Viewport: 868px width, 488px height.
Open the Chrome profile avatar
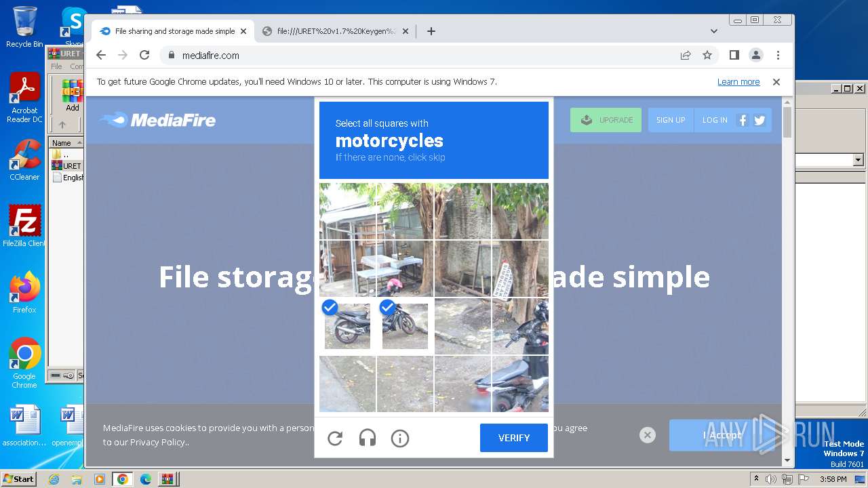pyautogui.click(x=756, y=56)
